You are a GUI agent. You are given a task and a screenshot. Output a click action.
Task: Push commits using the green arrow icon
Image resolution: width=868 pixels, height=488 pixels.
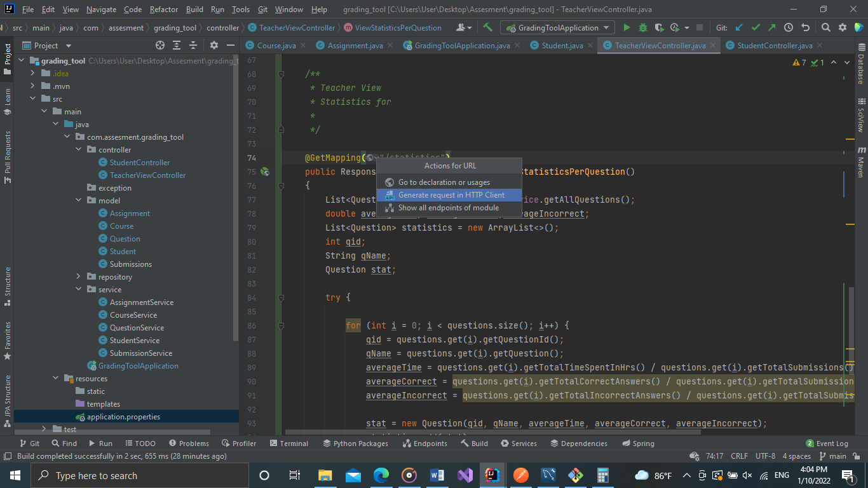[771, 27]
